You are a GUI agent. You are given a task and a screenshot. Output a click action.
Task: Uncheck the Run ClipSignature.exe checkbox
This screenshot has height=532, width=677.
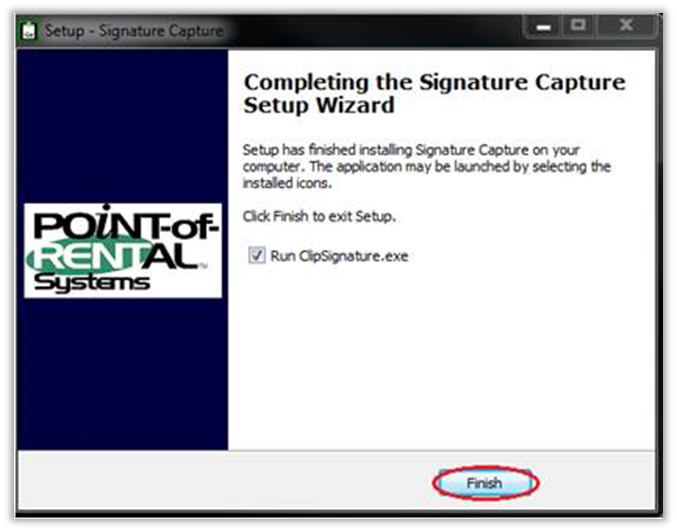(257, 255)
